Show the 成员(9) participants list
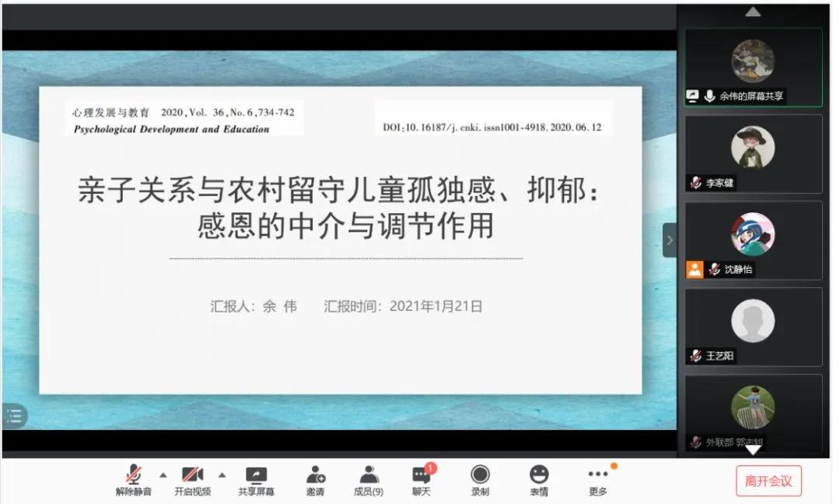 tap(369, 480)
